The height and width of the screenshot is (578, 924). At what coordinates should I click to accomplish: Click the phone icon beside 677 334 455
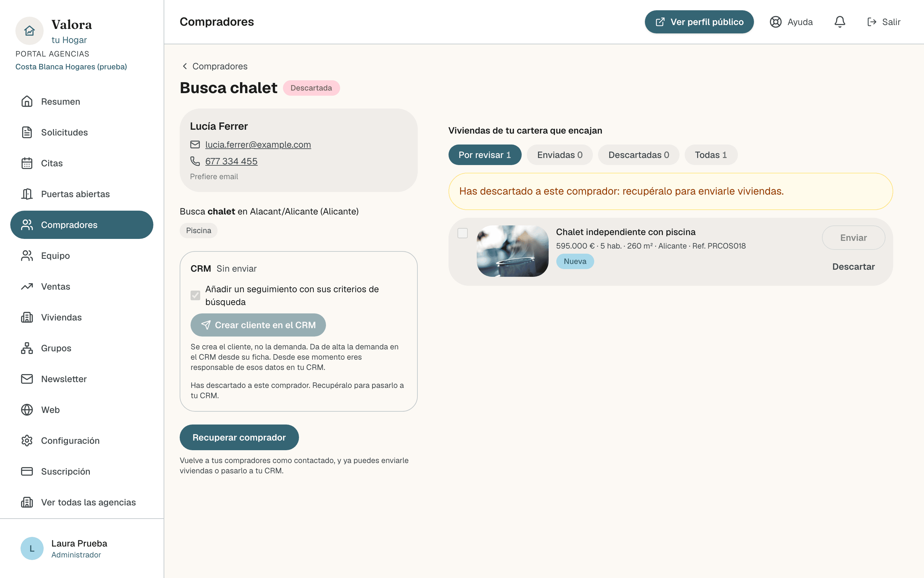click(195, 161)
